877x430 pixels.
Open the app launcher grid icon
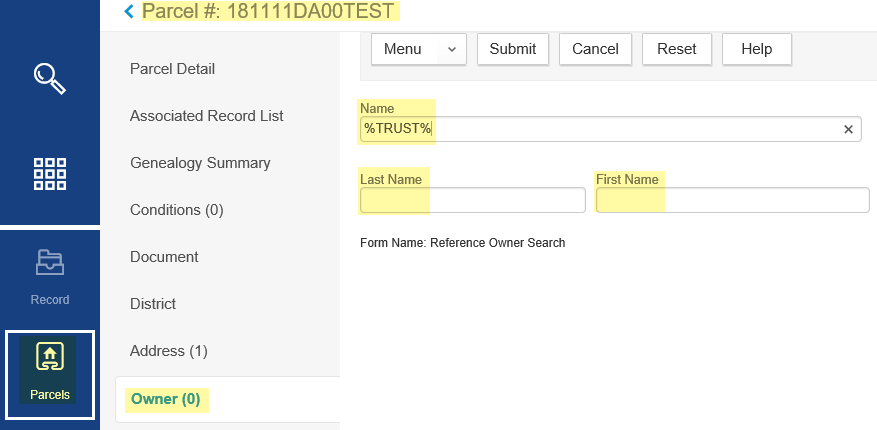(x=50, y=173)
